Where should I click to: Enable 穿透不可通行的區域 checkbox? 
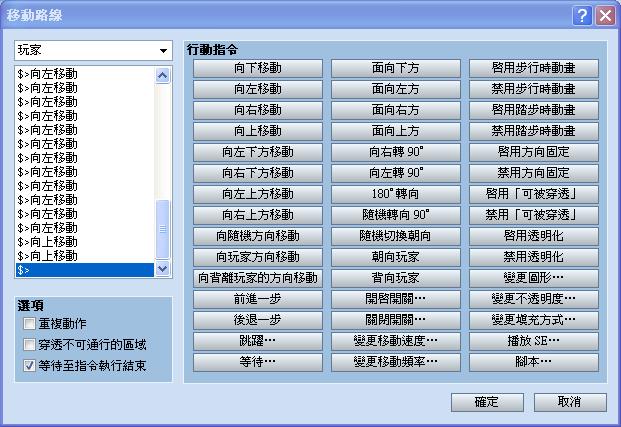pos(29,344)
